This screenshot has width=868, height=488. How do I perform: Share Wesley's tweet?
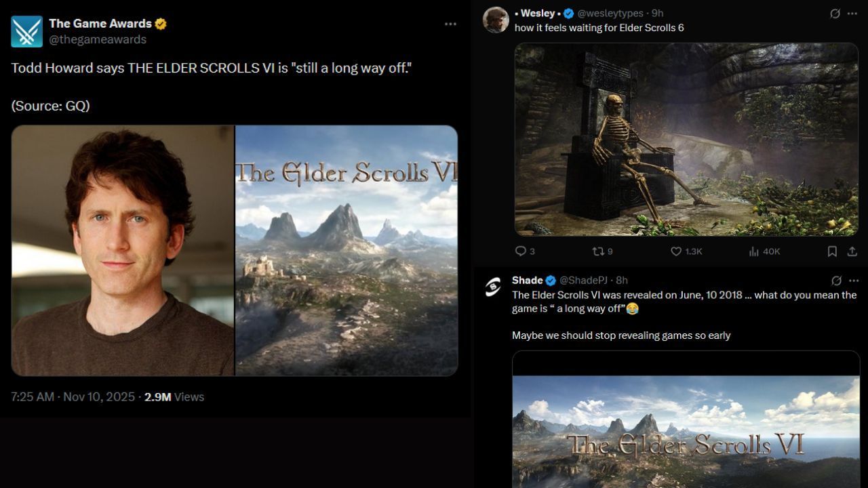(852, 251)
